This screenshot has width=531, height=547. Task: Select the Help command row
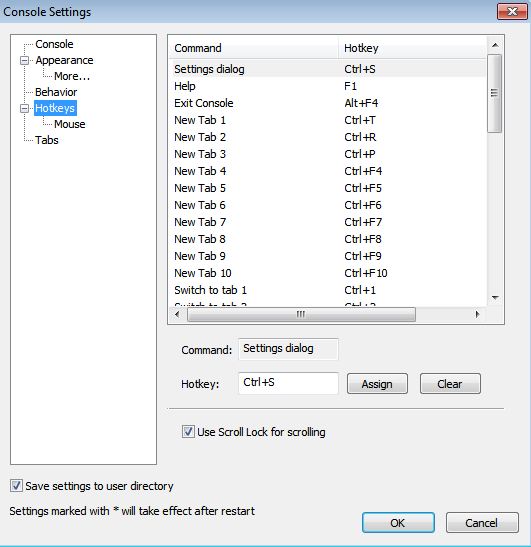point(328,86)
